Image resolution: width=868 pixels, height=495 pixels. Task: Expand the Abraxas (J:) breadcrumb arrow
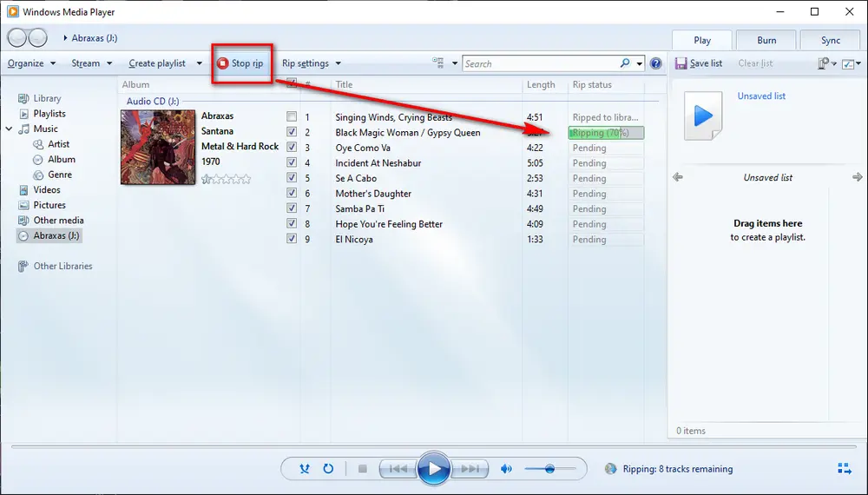click(x=65, y=38)
